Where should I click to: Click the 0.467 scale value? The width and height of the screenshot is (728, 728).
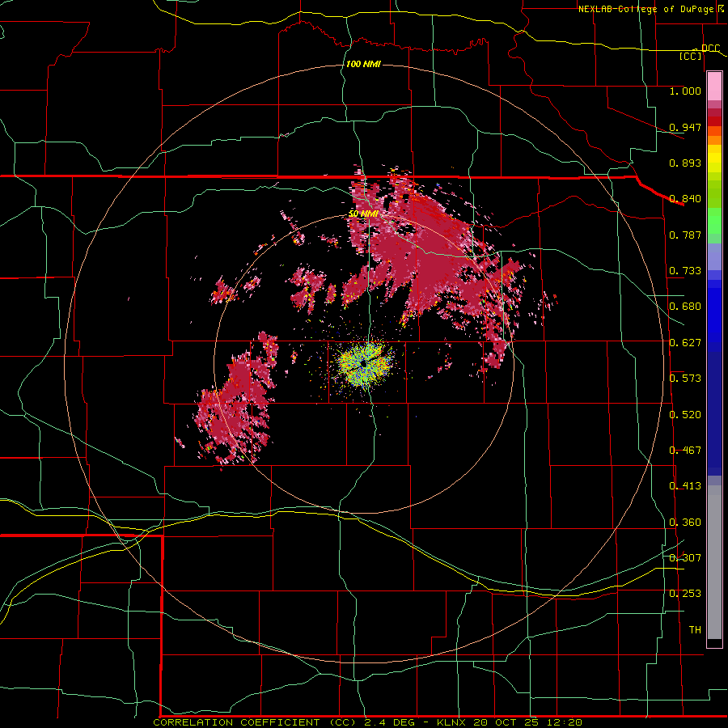pyautogui.click(x=685, y=451)
